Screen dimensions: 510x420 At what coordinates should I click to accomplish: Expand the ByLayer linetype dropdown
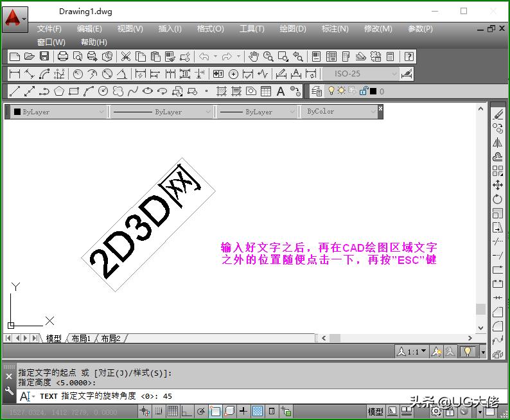tap(208, 112)
